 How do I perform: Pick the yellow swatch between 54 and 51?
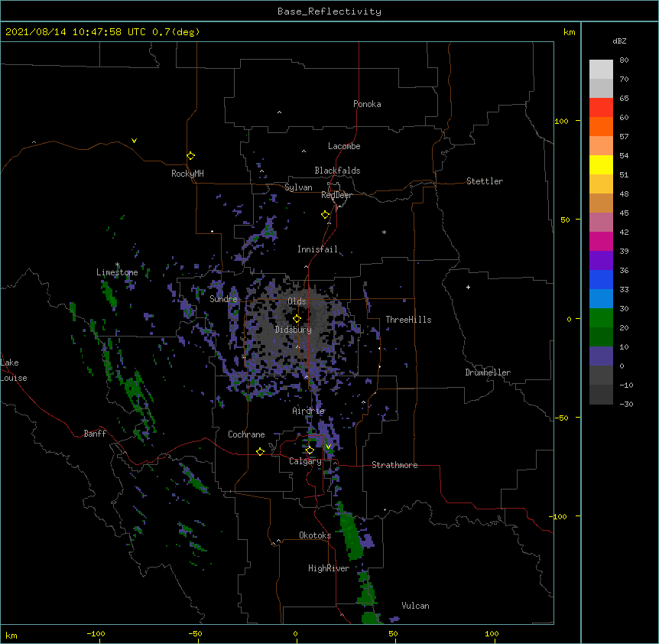pos(601,164)
